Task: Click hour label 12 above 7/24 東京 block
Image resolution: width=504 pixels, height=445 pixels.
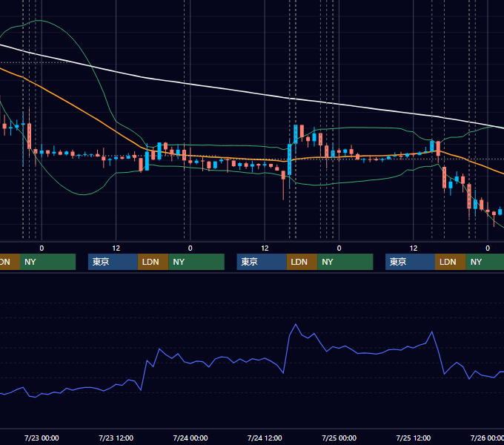Action: pos(265,248)
